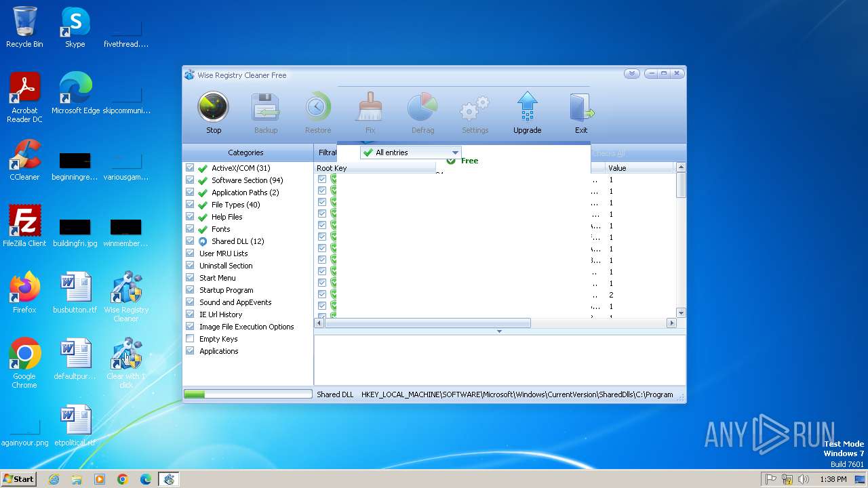Screen dimensions: 868x488
Task: Select the FileZilla Client desktop shortcut
Action: 24,226
